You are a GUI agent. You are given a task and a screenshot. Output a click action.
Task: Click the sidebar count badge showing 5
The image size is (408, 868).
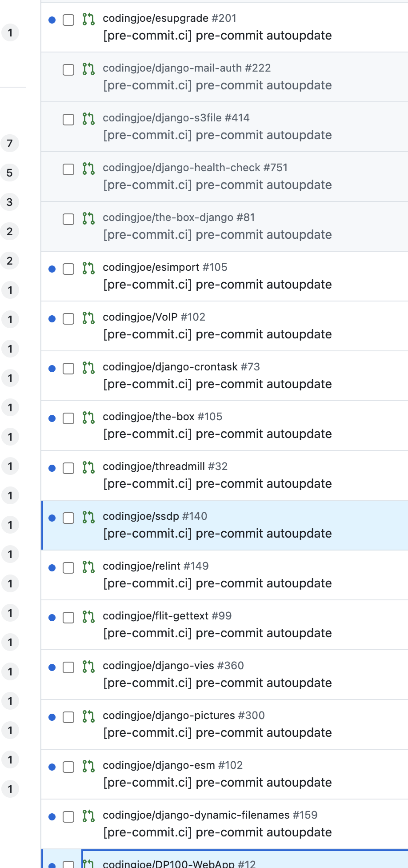tap(10, 173)
